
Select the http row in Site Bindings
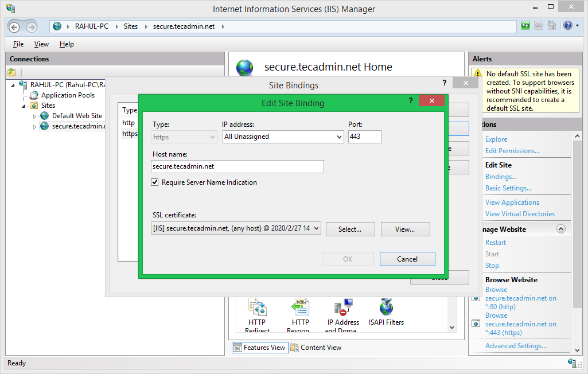(x=129, y=123)
